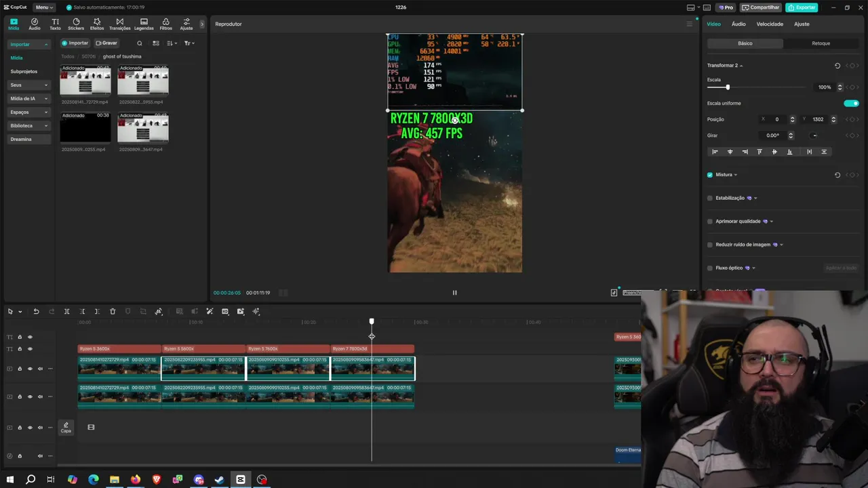Viewport: 868px width, 488px height.
Task: Open the Texto panel
Action: [x=55, y=24]
